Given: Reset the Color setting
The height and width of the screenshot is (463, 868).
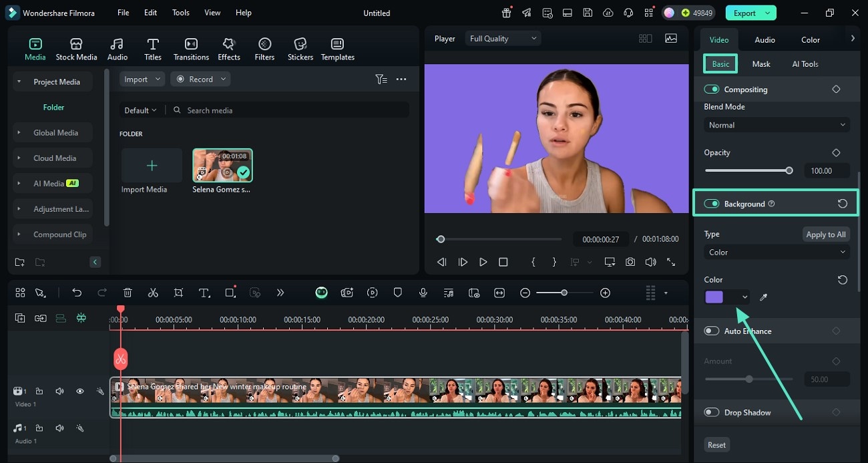Looking at the screenshot, I should click(x=843, y=280).
